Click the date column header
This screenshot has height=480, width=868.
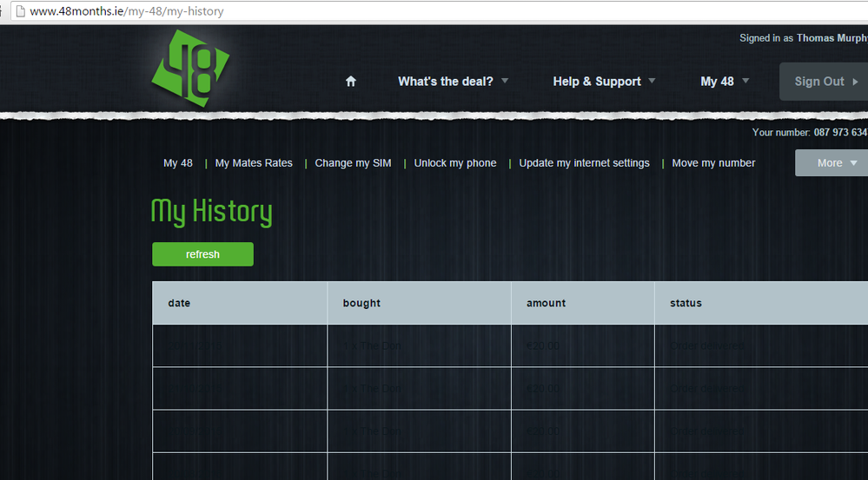(x=179, y=303)
